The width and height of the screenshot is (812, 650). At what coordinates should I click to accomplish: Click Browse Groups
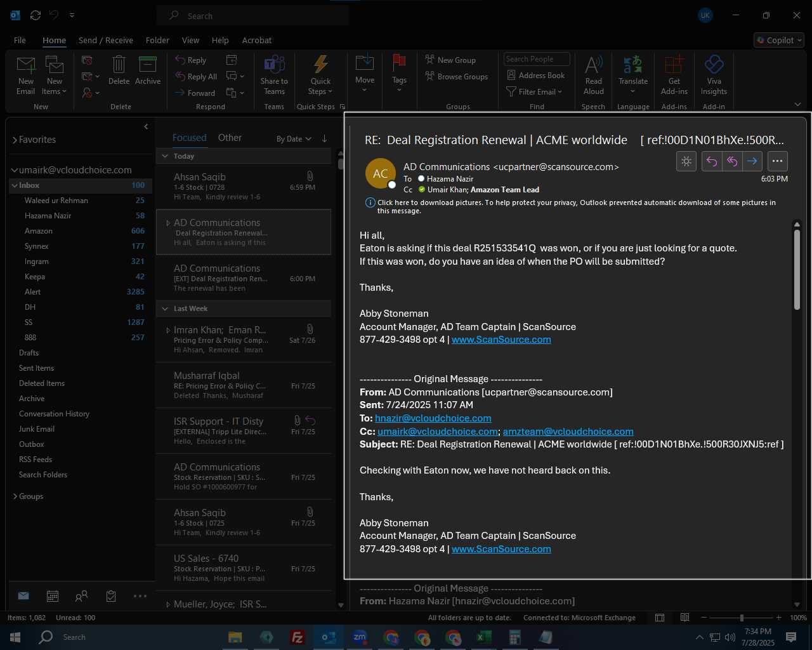(x=457, y=76)
